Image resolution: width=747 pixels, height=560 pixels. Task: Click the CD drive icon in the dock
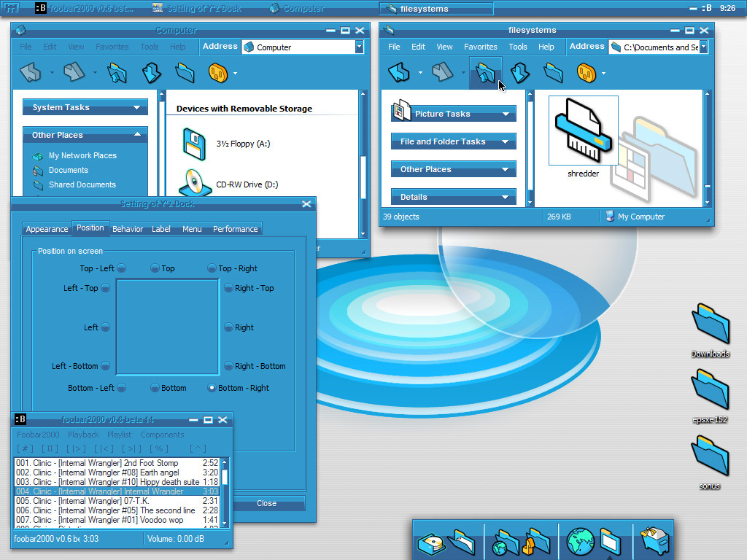[430, 543]
